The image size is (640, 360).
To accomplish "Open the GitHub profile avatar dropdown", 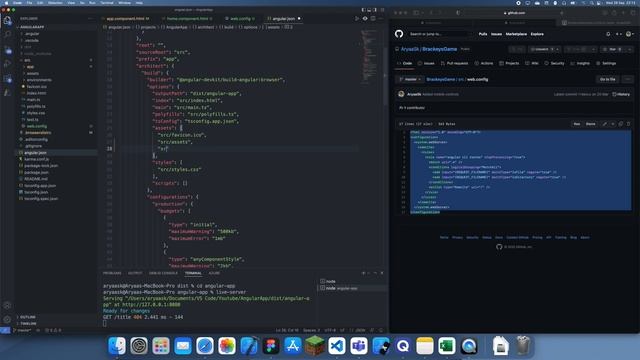I will coord(630,34).
